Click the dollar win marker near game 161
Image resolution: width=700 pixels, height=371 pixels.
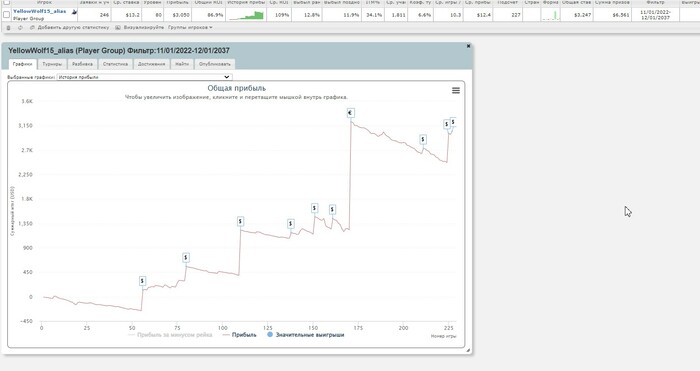pos(332,209)
